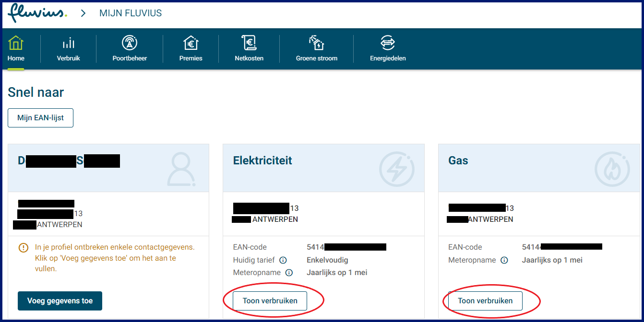This screenshot has width=644, height=322.
Task: Click info icon next to Huidig tarief
Action: [283, 260]
